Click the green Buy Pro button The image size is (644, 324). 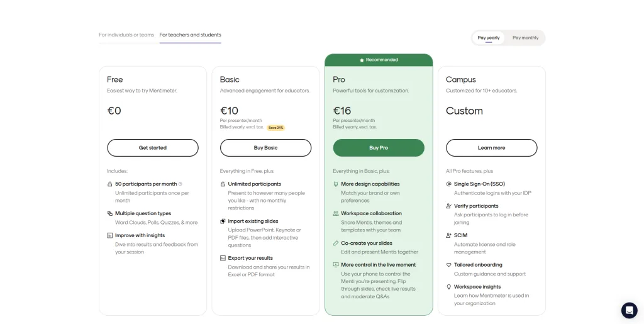[x=379, y=148]
